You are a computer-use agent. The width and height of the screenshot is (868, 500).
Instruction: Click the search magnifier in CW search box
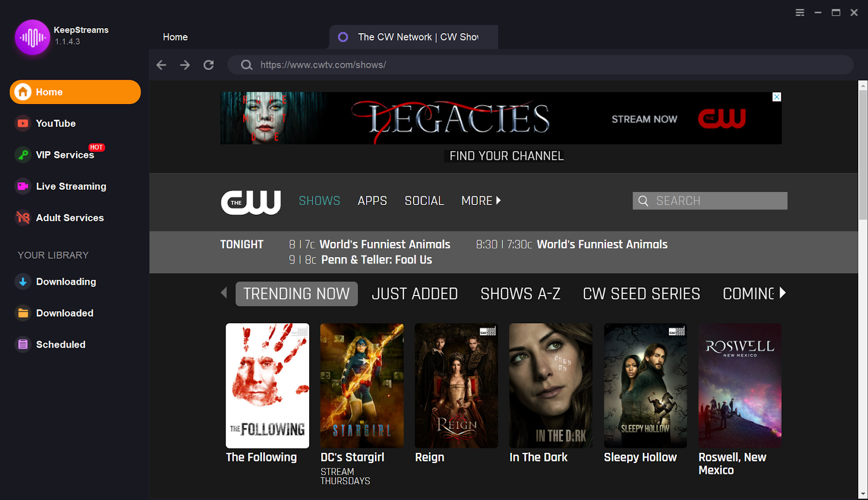pos(643,201)
